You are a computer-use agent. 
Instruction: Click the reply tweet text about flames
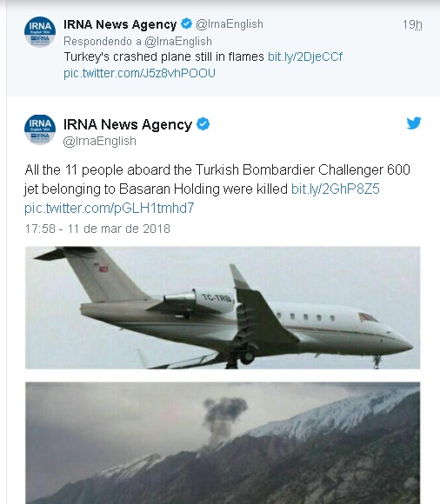pos(163,56)
